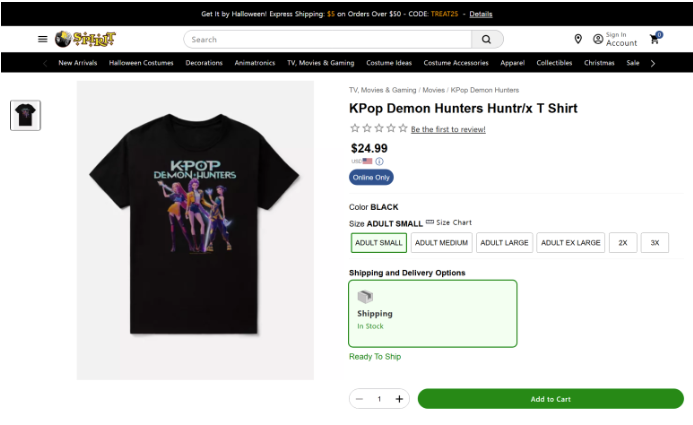Click the search magnifier icon
Viewport: 693px width, 425px height.
486,40
